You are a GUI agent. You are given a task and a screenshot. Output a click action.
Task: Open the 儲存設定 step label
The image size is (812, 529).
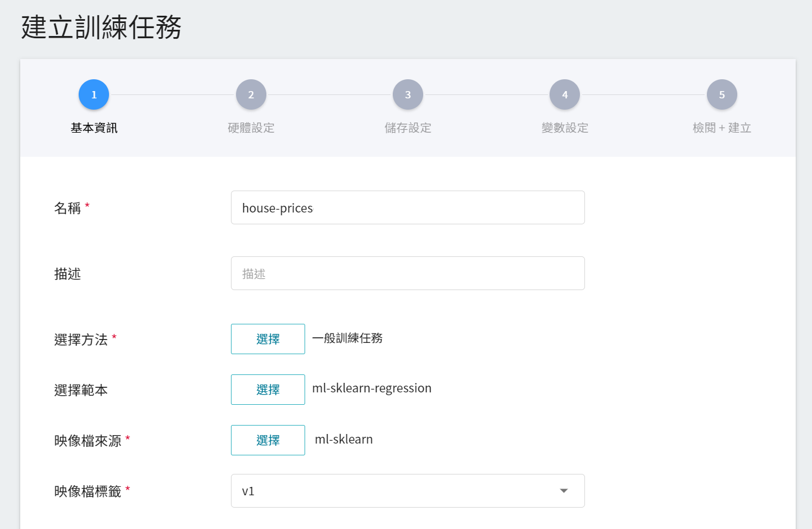pos(408,128)
